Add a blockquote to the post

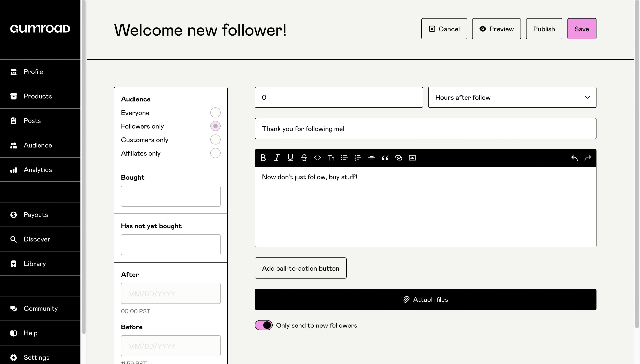(385, 158)
